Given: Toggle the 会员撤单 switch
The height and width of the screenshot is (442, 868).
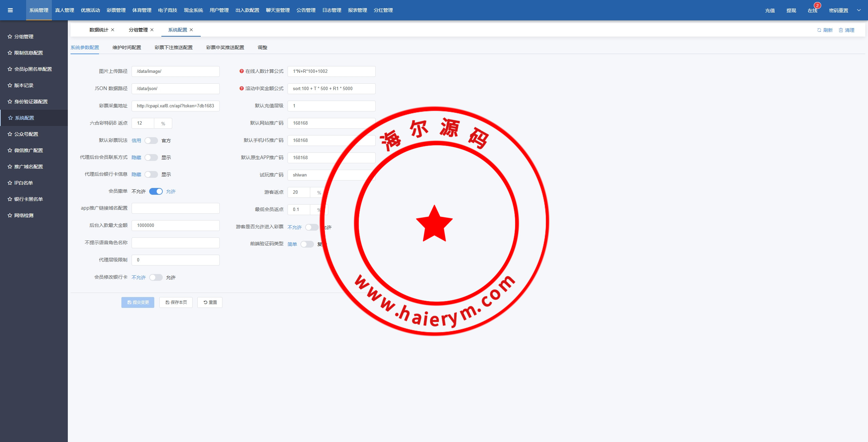Looking at the screenshot, I should (x=156, y=191).
